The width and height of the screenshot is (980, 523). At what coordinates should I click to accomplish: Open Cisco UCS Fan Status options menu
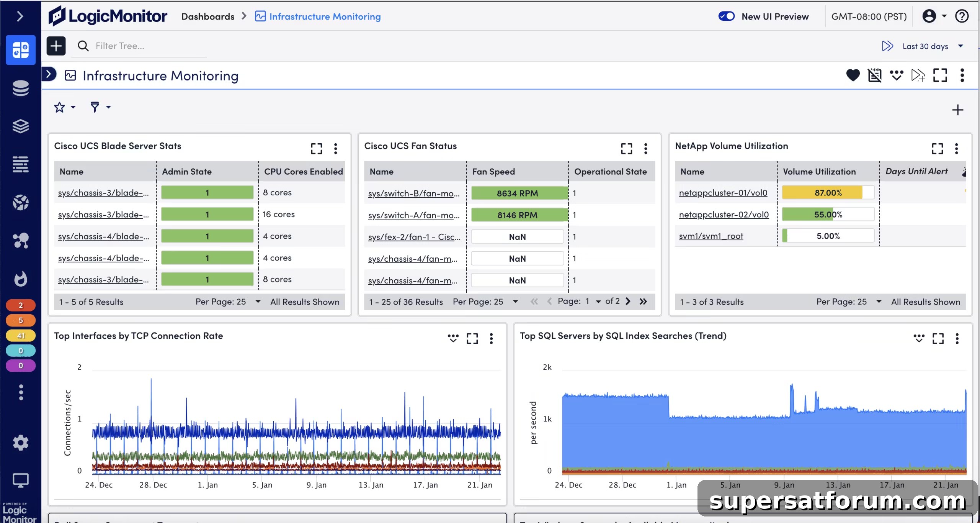click(645, 149)
